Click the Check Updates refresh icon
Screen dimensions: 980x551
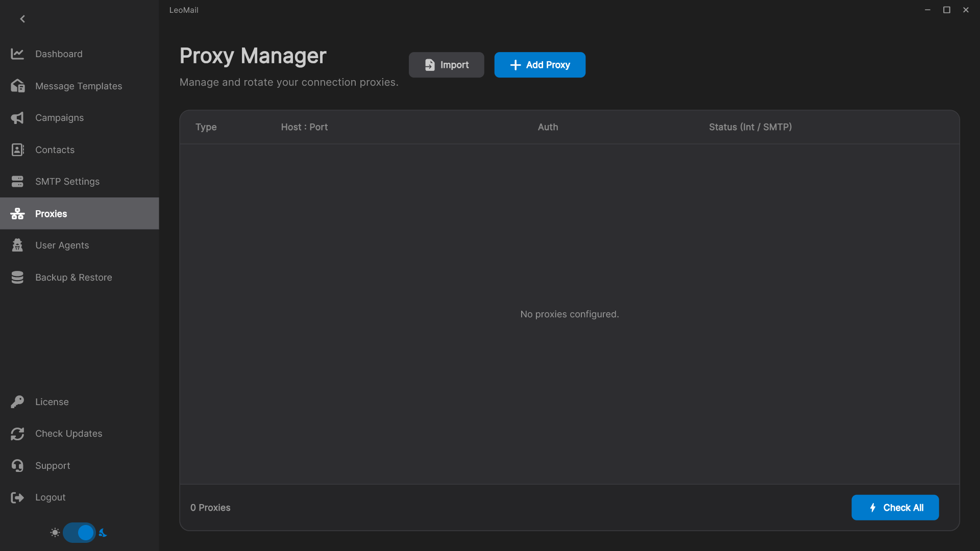click(17, 434)
